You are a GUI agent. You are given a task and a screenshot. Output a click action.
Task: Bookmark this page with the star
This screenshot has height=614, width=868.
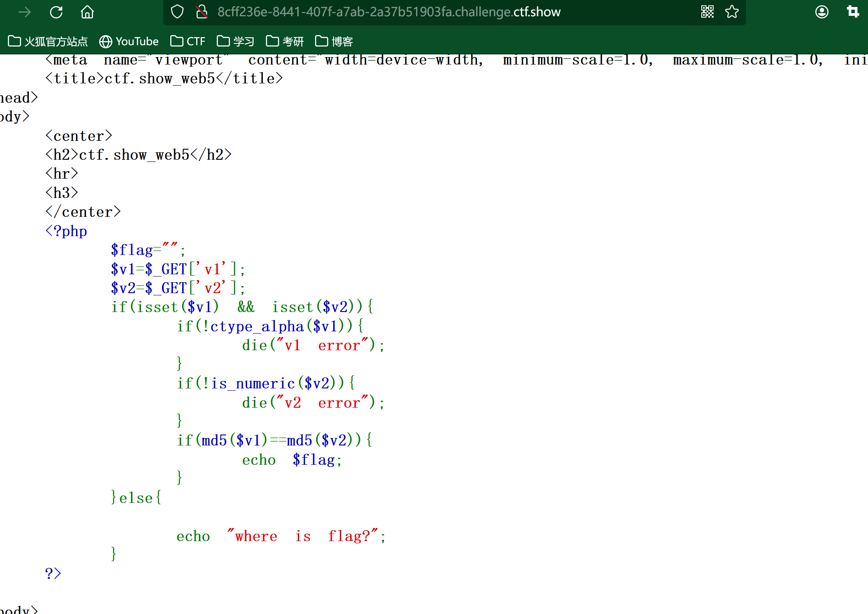(x=732, y=12)
